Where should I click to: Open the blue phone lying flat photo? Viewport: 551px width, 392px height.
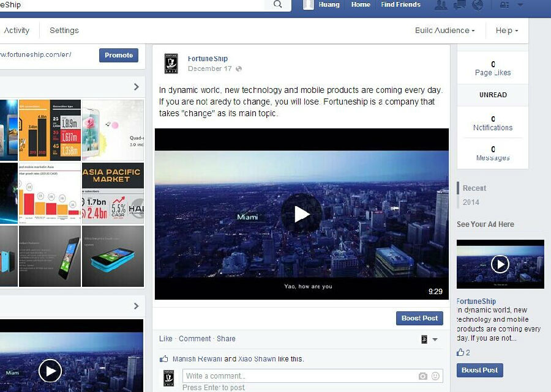113,256
